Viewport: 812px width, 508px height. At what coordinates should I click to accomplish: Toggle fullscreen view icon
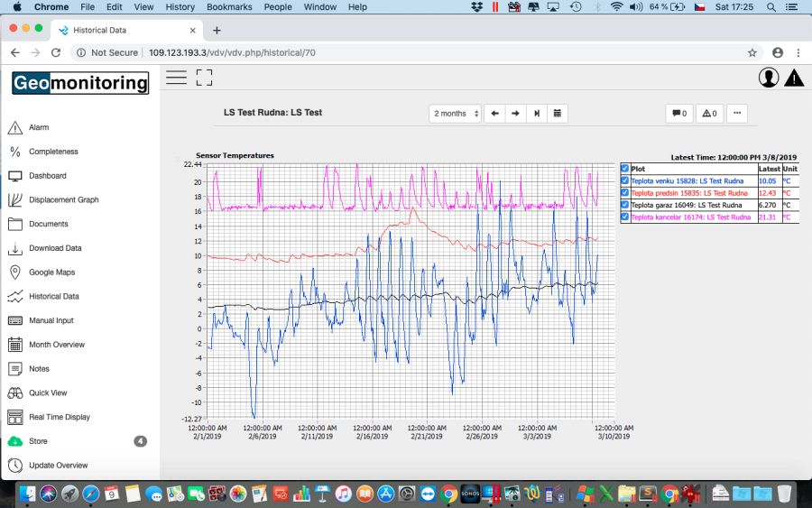(x=204, y=78)
